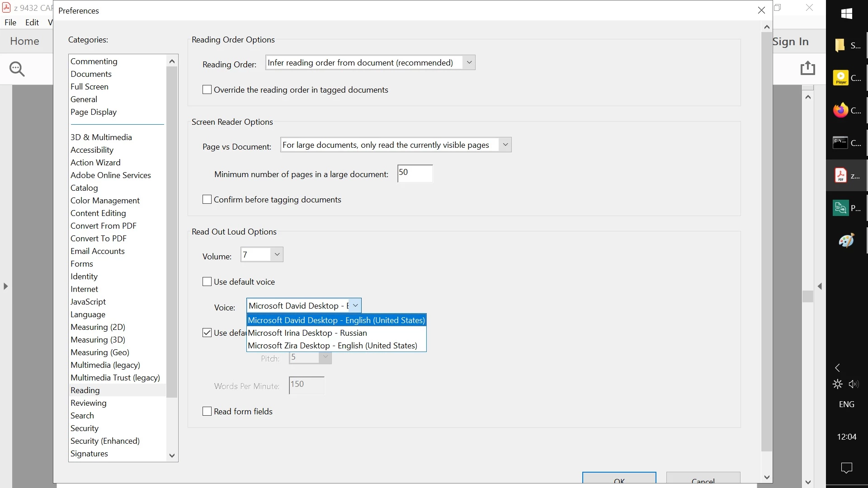
Task: Open the File menu
Action: click(x=10, y=22)
